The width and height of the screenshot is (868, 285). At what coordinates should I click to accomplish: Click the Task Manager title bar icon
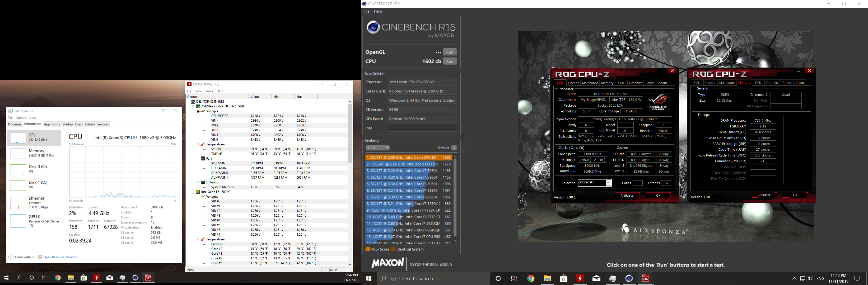pos(11,111)
